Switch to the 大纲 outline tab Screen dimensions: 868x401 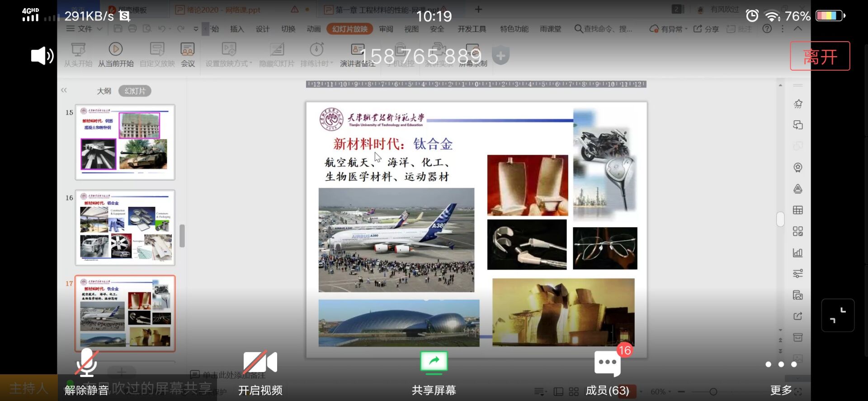pyautogui.click(x=104, y=91)
